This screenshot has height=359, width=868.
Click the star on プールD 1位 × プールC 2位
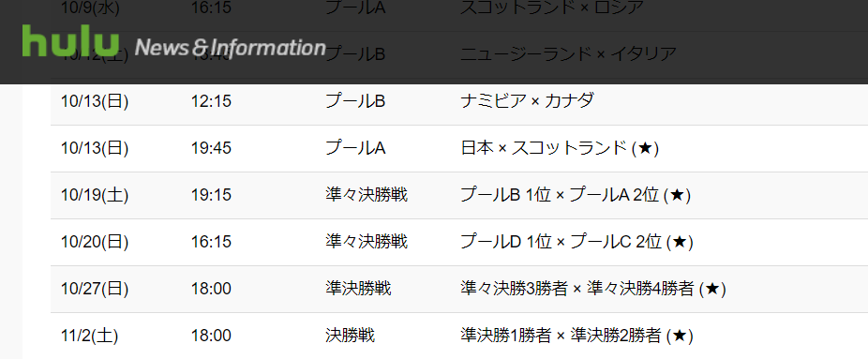coord(680,242)
